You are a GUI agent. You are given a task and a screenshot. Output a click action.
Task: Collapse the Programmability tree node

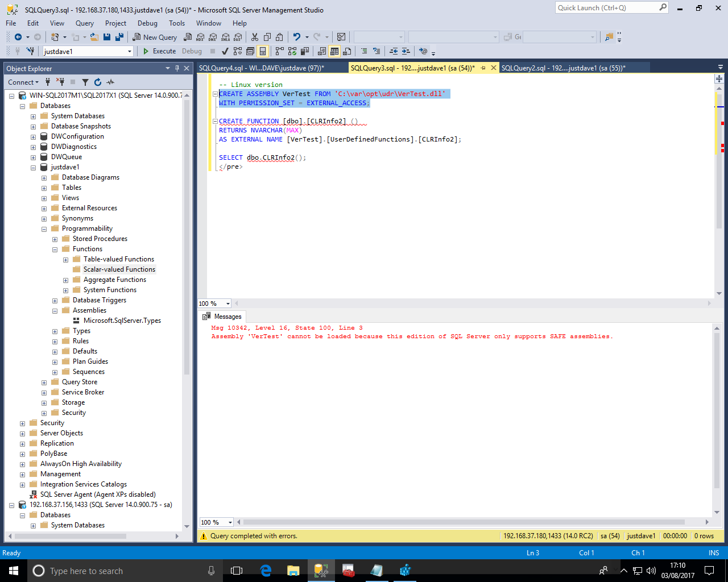(x=44, y=229)
